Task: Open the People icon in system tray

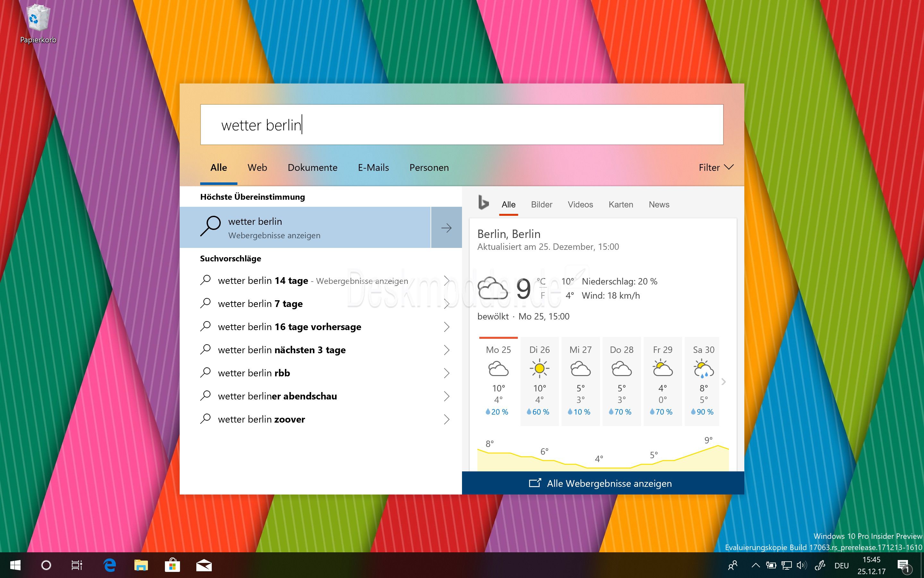Action: click(732, 565)
